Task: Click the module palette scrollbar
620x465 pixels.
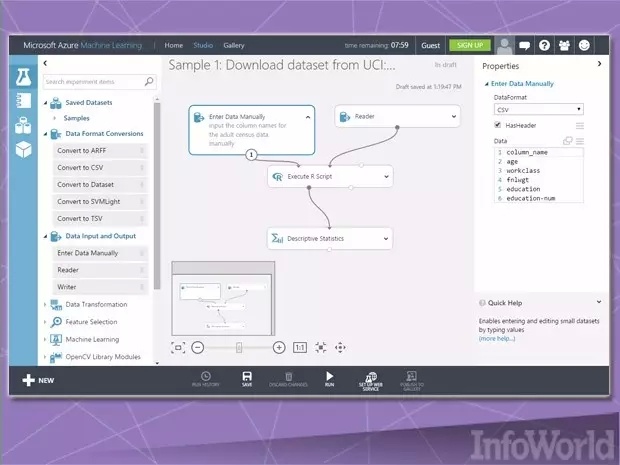Action: pyautogui.click(x=157, y=195)
